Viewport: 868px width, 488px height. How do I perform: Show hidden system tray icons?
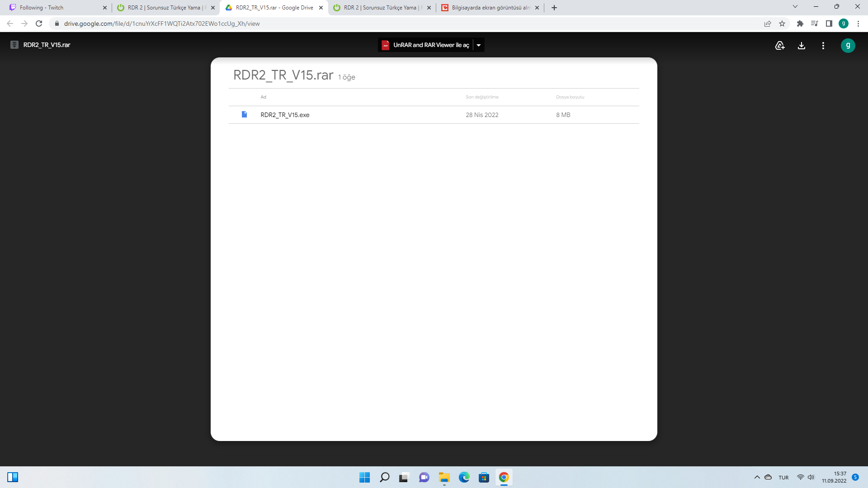pyautogui.click(x=757, y=477)
